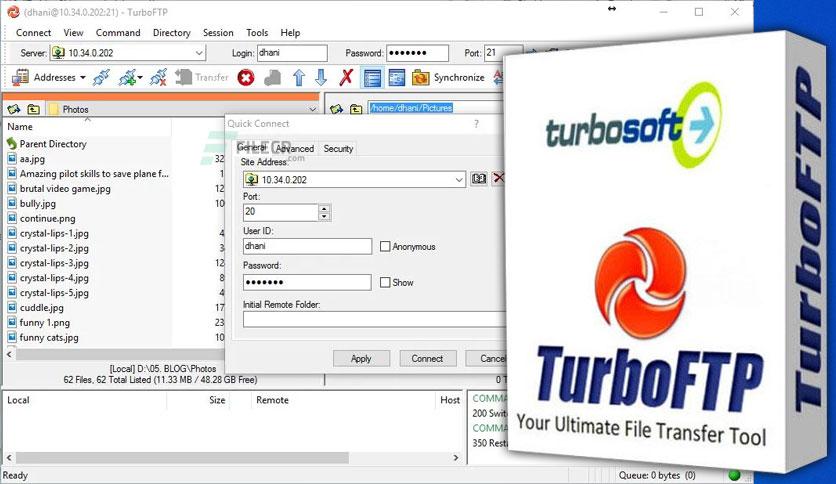The height and width of the screenshot is (484, 836).
Task: Open the Session menu
Action: (218, 33)
